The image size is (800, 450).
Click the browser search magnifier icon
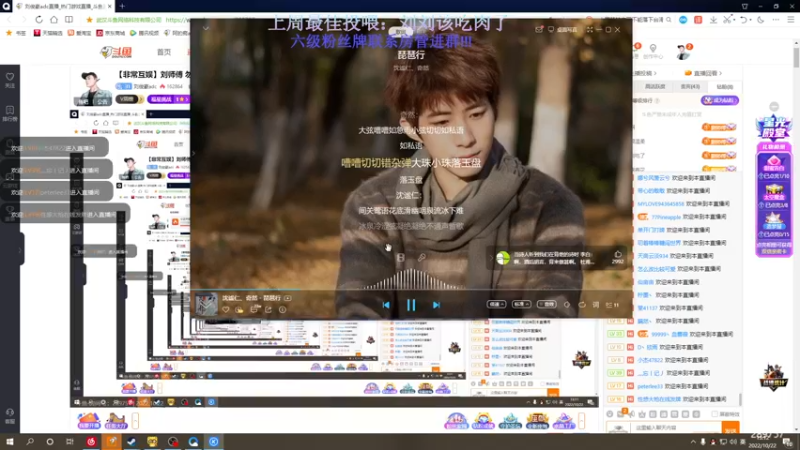[669, 20]
